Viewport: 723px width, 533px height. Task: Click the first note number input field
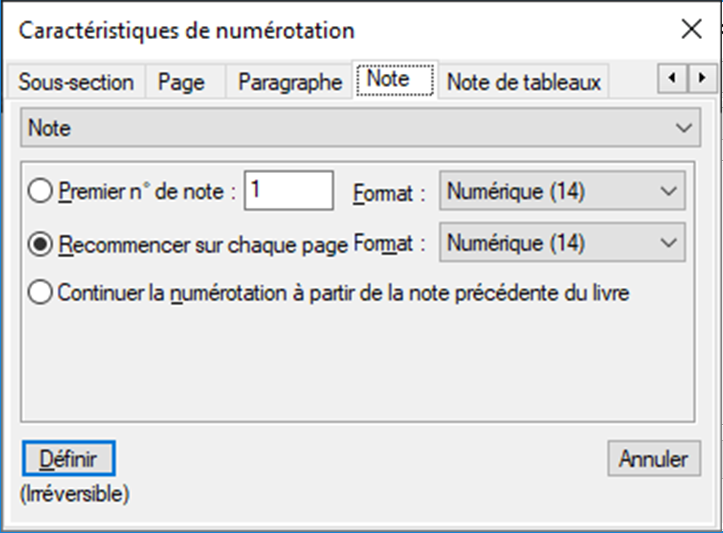(289, 190)
